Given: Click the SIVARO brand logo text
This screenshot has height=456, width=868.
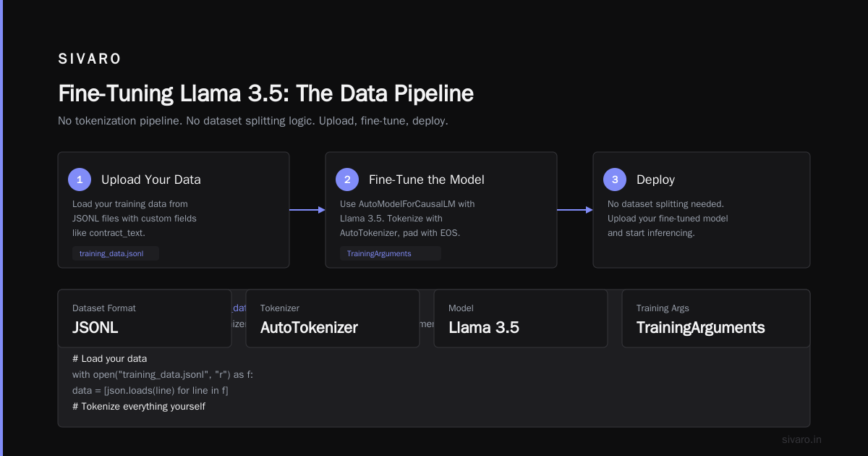Looking at the screenshot, I should [x=90, y=59].
